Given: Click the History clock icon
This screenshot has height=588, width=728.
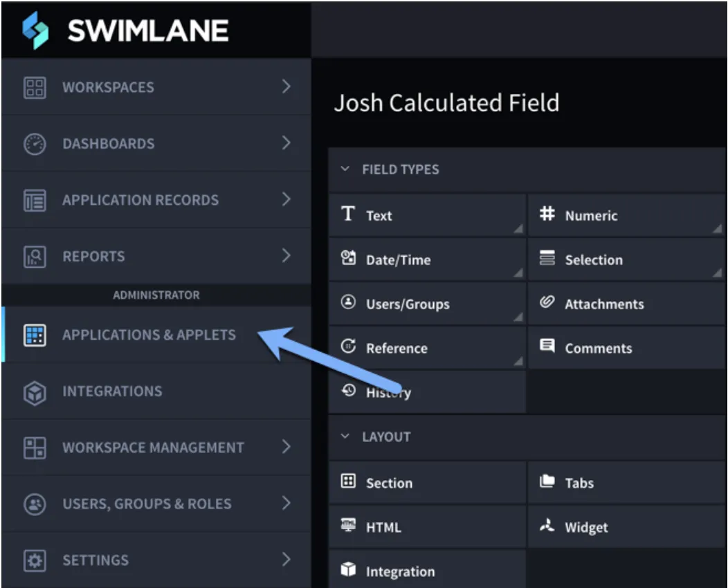Looking at the screenshot, I should tap(348, 390).
